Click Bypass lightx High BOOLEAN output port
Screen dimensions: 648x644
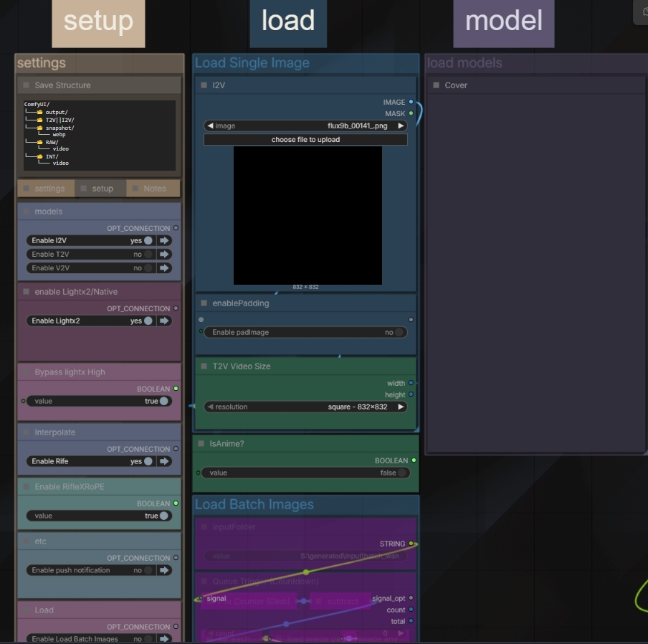[x=176, y=389]
